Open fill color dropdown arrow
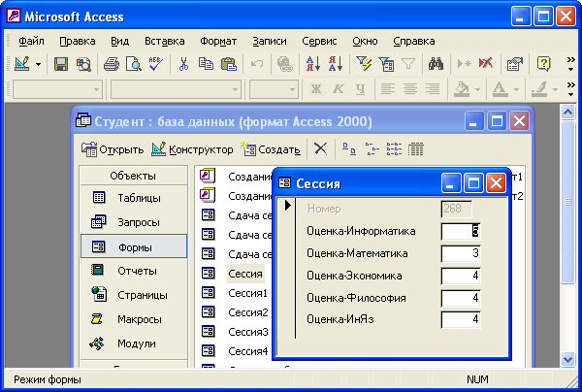582x392 pixels. pyautogui.click(x=477, y=89)
